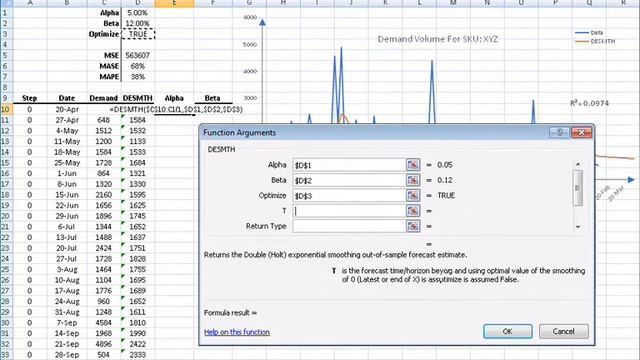Cancel the Function Arguments dialog

coord(564,331)
